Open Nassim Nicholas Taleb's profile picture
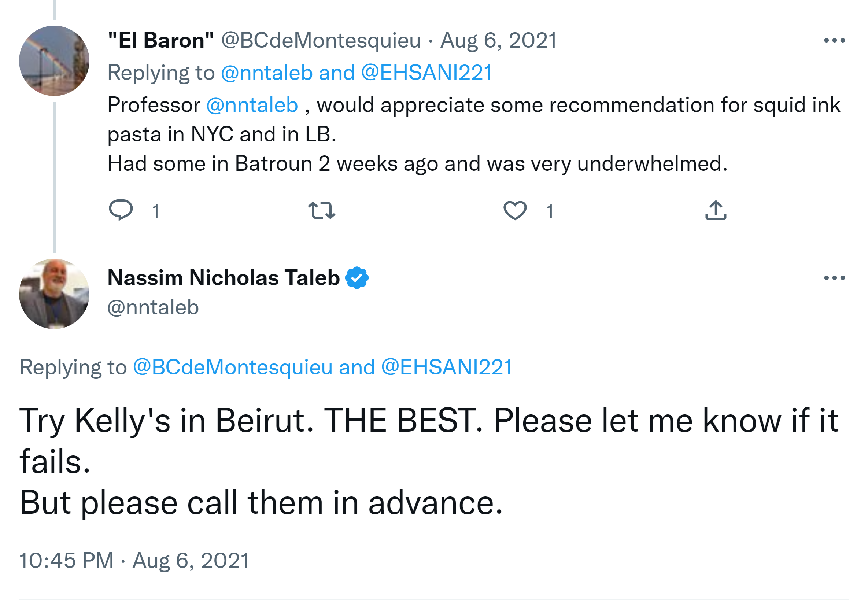The image size is (868, 613). [54, 294]
